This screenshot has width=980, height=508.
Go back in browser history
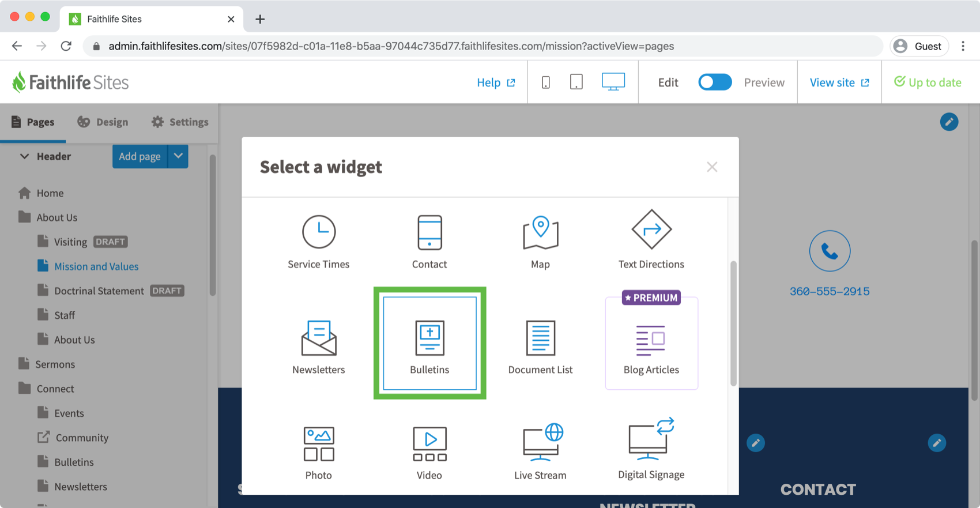pyautogui.click(x=17, y=46)
